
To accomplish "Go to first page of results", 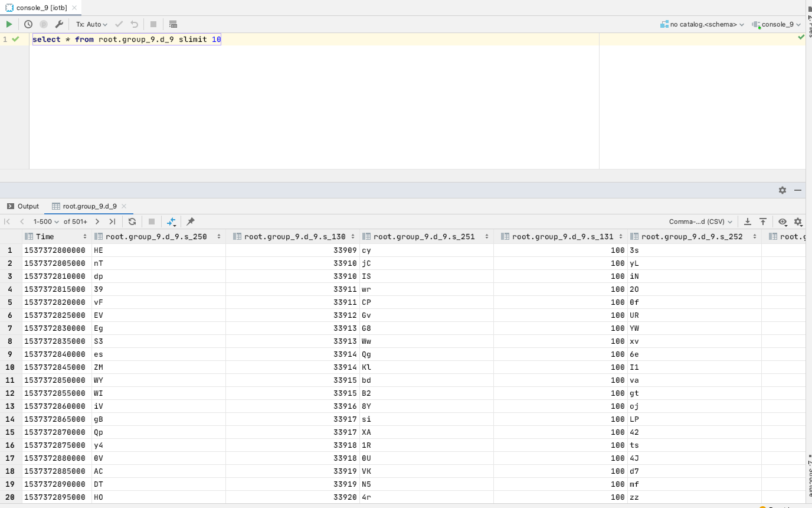I will tap(7, 222).
